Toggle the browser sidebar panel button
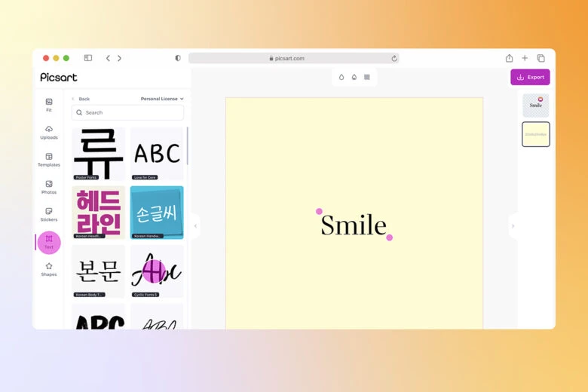 [x=87, y=58]
